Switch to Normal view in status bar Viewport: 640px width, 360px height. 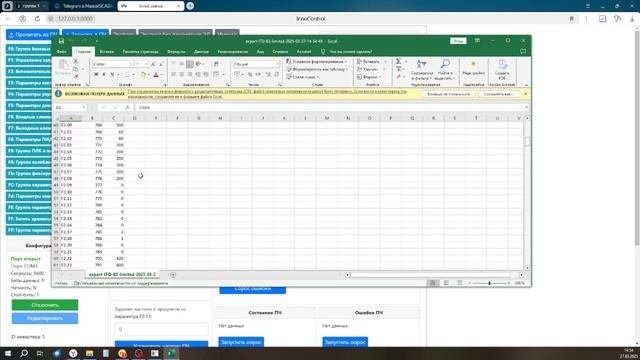(433, 283)
